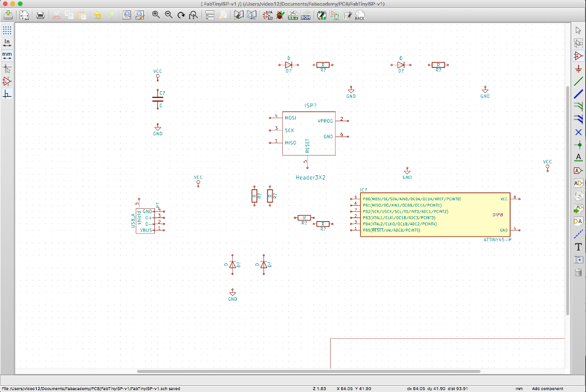Select the no-connect flag tool
This screenshot has height=392, width=586.
point(579,132)
